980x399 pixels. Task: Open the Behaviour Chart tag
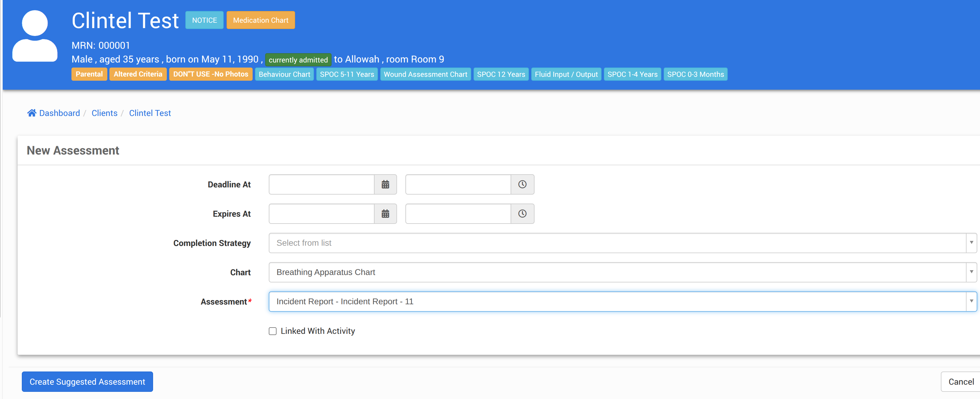point(284,74)
